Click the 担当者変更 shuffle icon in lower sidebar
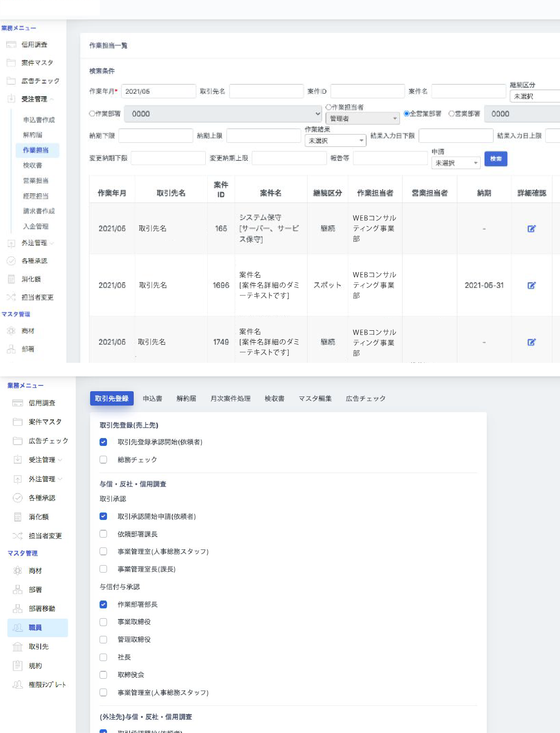The image size is (560, 733). click(18, 536)
